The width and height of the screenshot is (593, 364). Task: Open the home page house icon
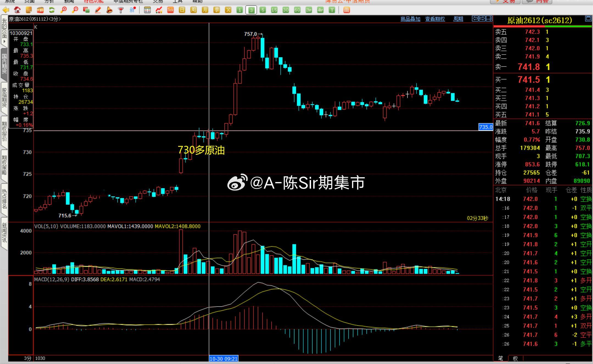coord(17,10)
